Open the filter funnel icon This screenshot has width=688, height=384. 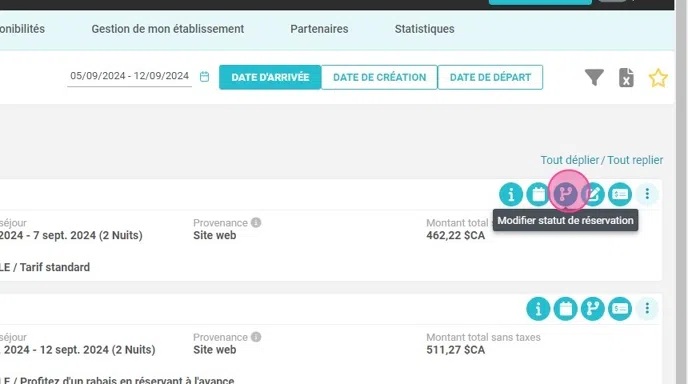594,77
